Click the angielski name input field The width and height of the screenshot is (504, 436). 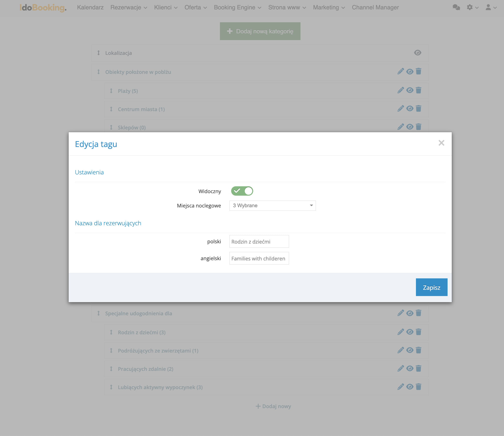point(259,258)
